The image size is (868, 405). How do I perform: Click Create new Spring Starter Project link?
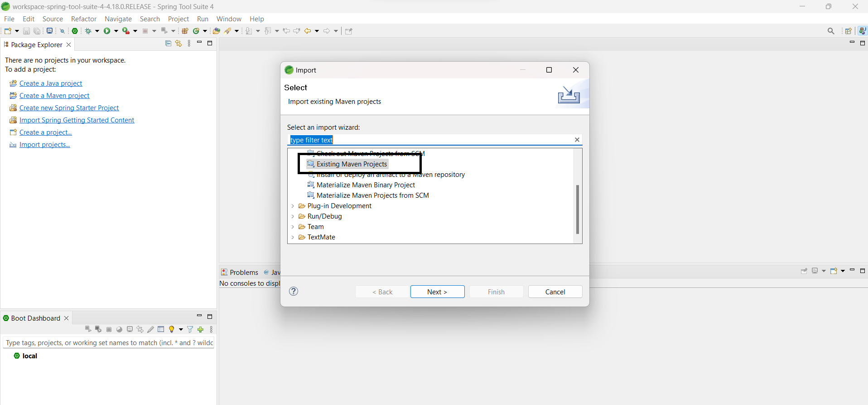point(69,108)
